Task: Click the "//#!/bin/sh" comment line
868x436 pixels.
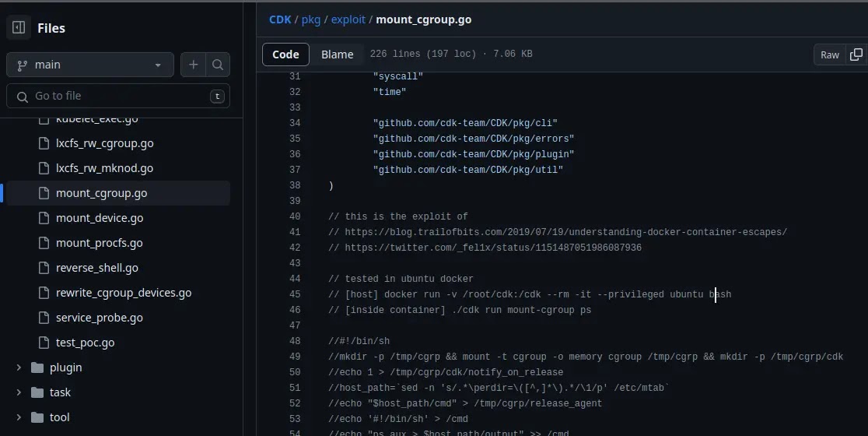Action: 359,341
